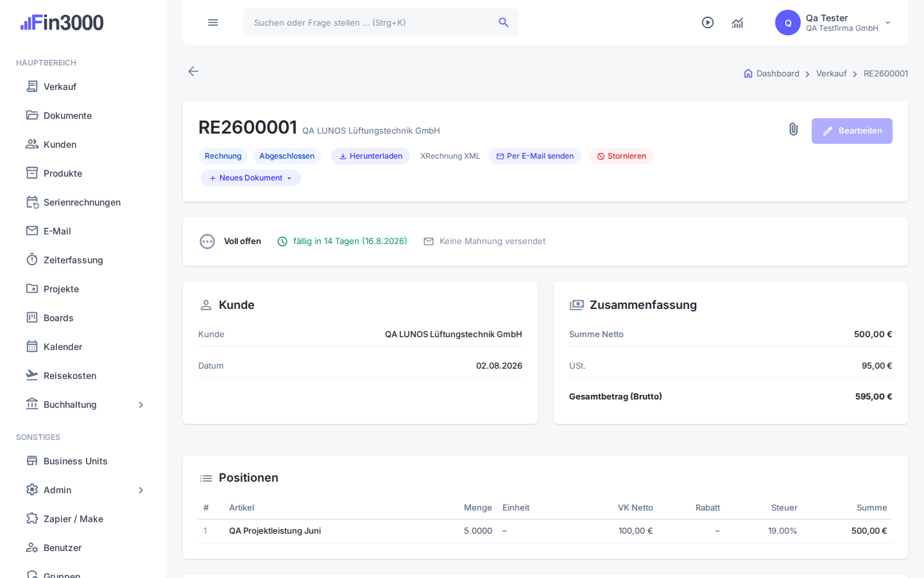The height and width of the screenshot is (578, 924).
Task: Click the Dashboard breadcrumb link
Action: pos(778,74)
